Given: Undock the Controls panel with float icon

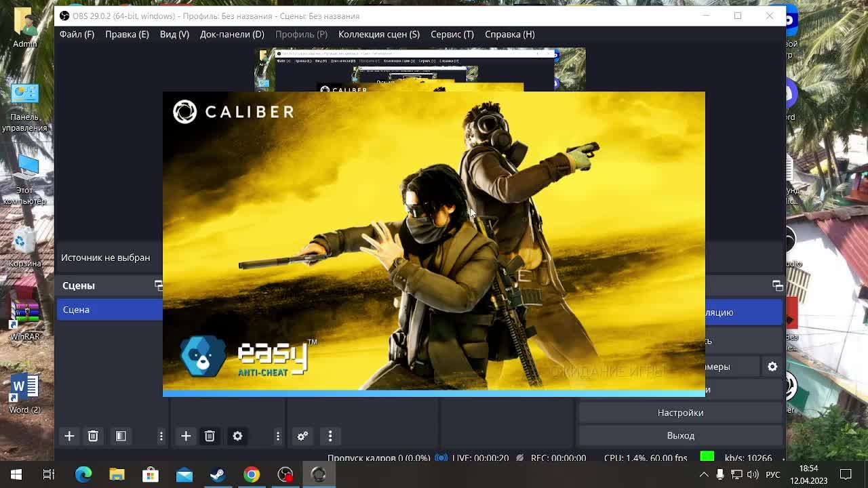Looking at the screenshot, I should point(778,285).
